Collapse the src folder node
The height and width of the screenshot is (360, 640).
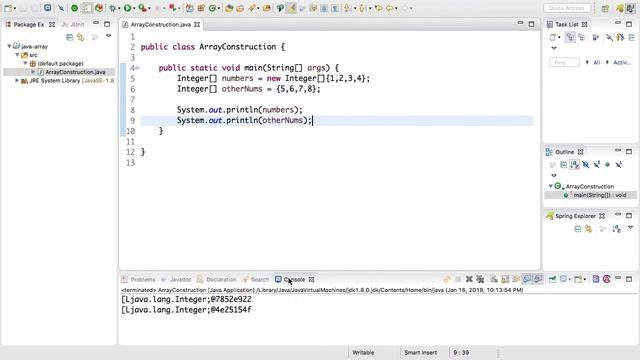click(x=17, y=55)
